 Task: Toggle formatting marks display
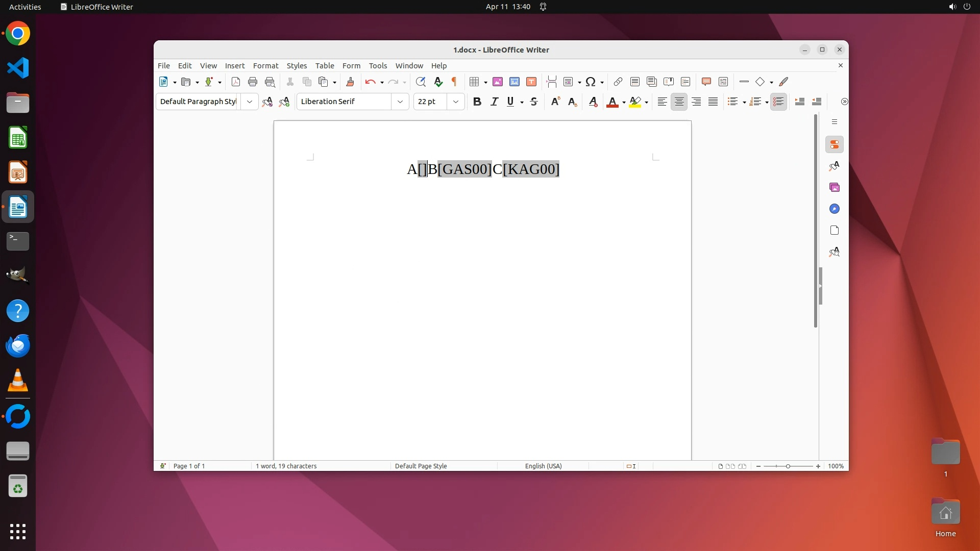click(x=454, y=82)
